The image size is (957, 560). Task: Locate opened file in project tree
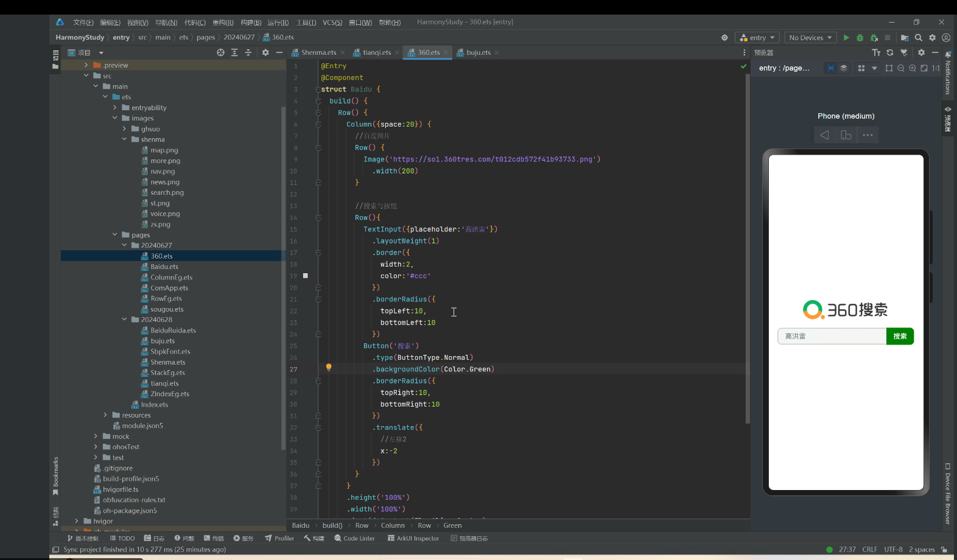220,53
